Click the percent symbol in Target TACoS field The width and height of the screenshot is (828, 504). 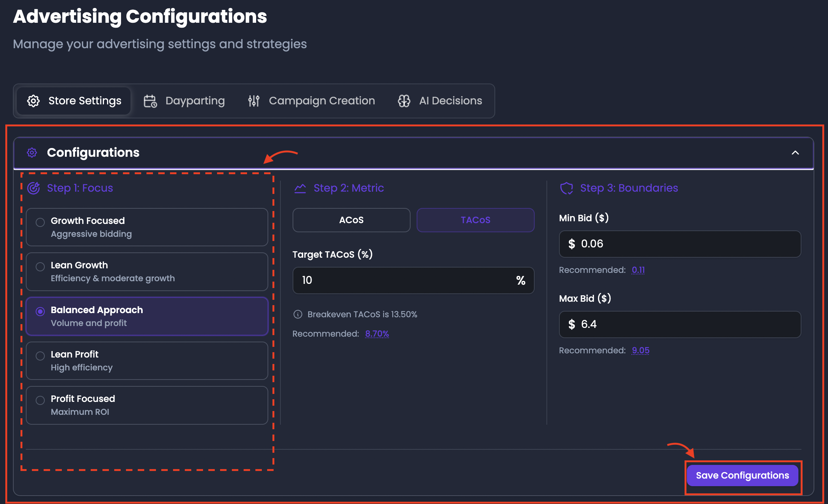coord(521,280)
